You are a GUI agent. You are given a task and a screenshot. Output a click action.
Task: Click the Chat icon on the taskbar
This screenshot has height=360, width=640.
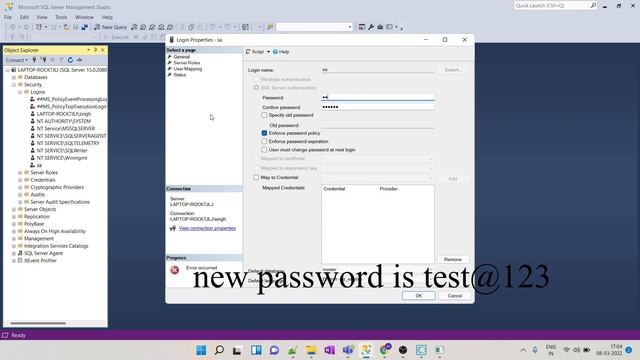(274, 350)
